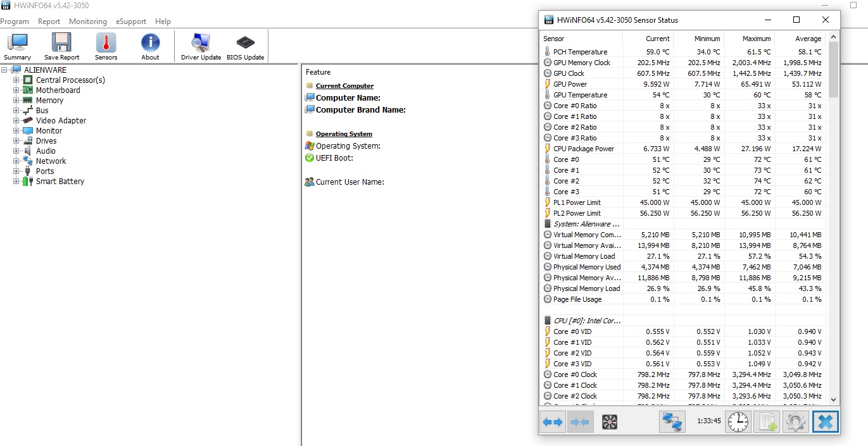
Task: Click the Smart Battery icon in tree
Action: click(x=28, y=182)
